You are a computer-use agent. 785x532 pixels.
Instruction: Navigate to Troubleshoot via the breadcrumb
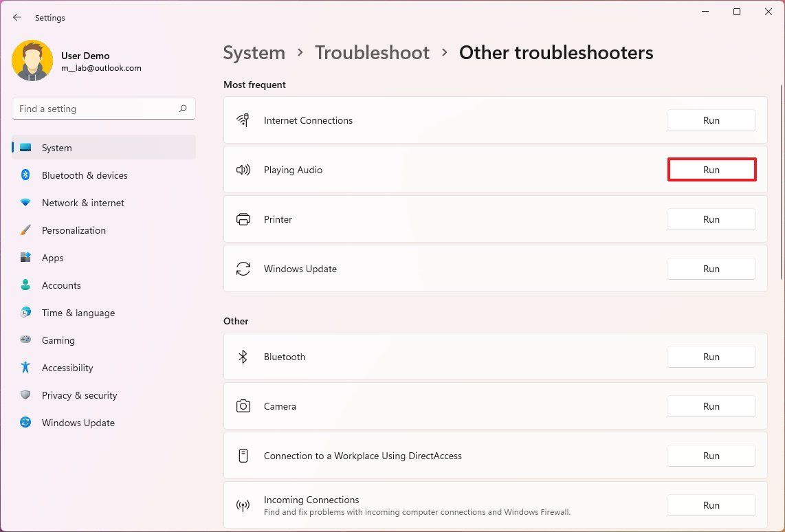point(372,52)
